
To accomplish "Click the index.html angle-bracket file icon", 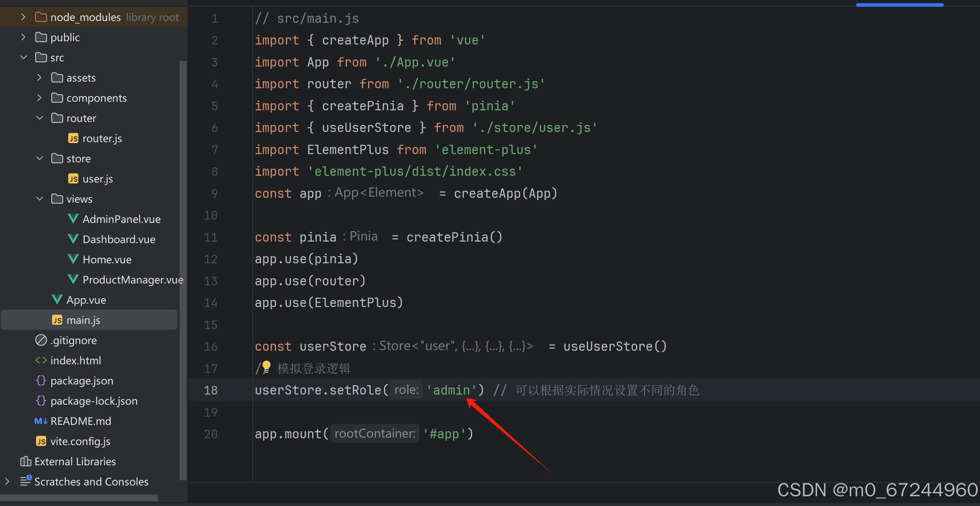I will [41, 360].
